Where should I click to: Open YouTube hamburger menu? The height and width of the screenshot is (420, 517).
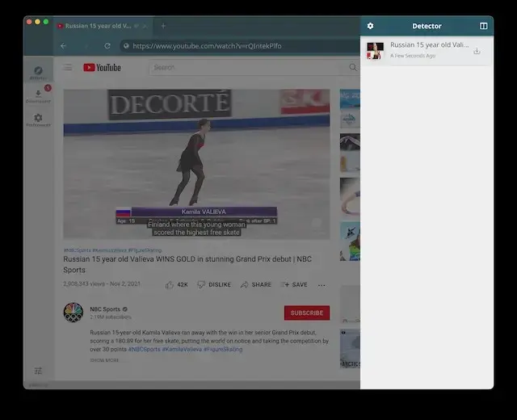click(68, 67)
